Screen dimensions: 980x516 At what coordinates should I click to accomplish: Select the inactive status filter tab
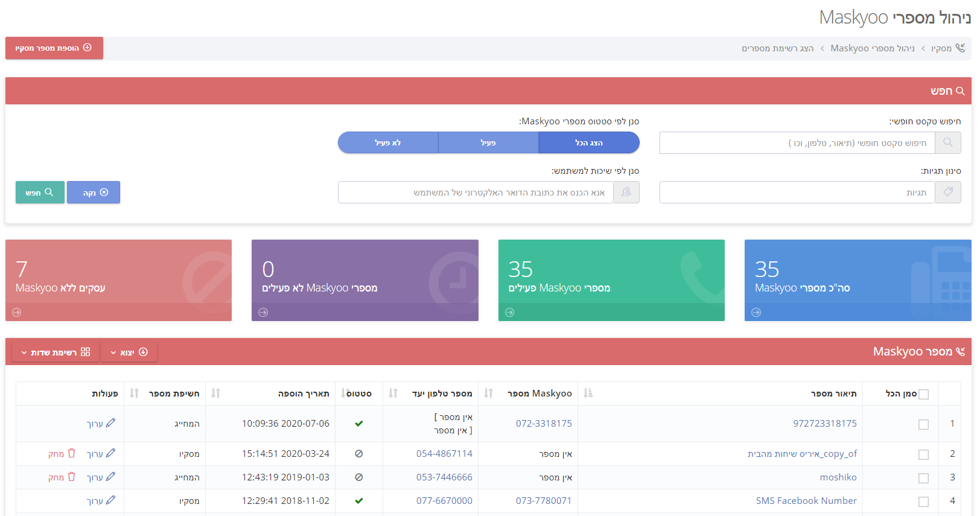click(x=388, y=143)
